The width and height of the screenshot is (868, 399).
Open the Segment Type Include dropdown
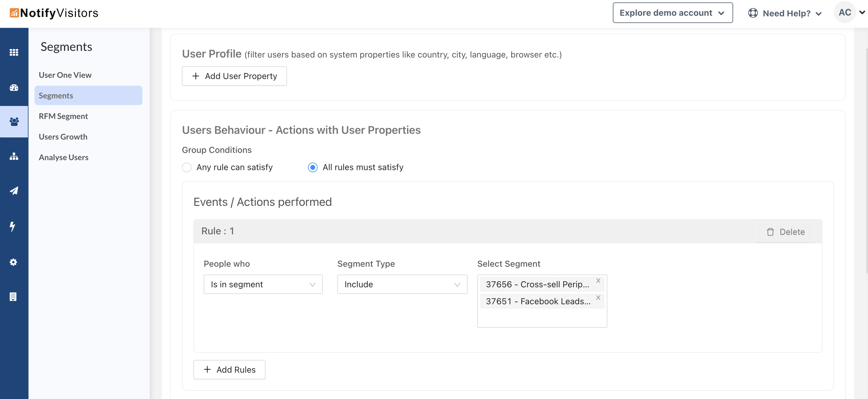(x=402, y=284)
